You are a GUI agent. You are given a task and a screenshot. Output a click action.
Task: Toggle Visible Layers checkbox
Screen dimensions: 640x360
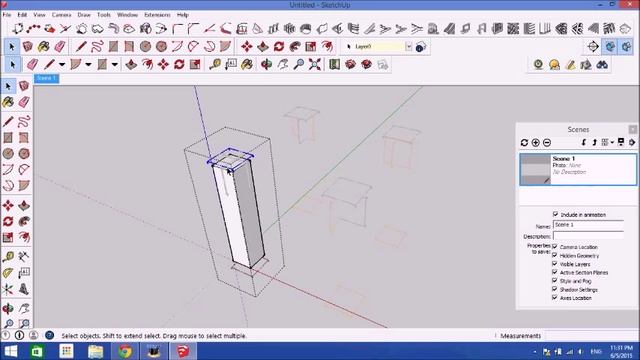[x=555, y=264]
